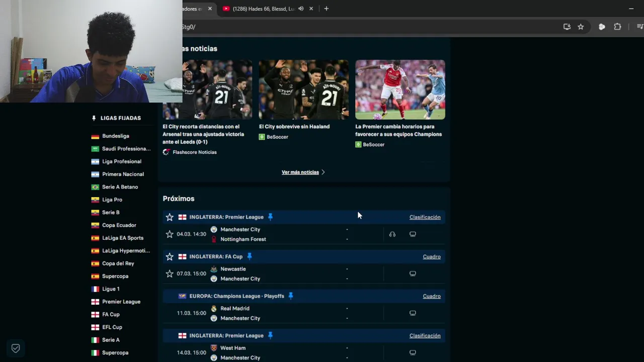The image size is (644, 362).
Task: Switch to the YouTube Hades 66 tab
Action: pos(263,9)
